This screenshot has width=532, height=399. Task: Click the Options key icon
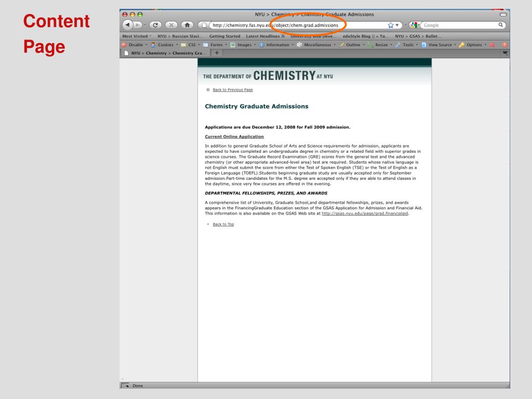coord(462,45)
